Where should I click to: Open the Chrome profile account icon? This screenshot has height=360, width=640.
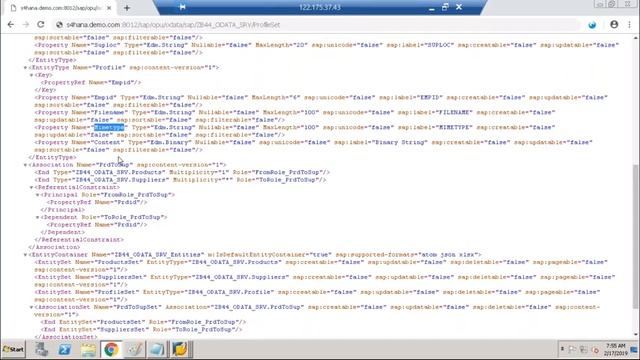coord(614,24)
